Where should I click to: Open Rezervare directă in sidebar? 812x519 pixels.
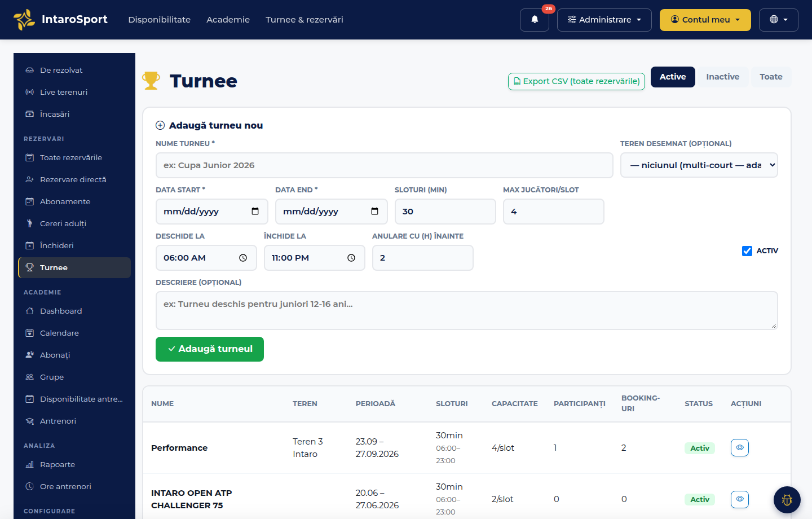click(x=74, y=179)
